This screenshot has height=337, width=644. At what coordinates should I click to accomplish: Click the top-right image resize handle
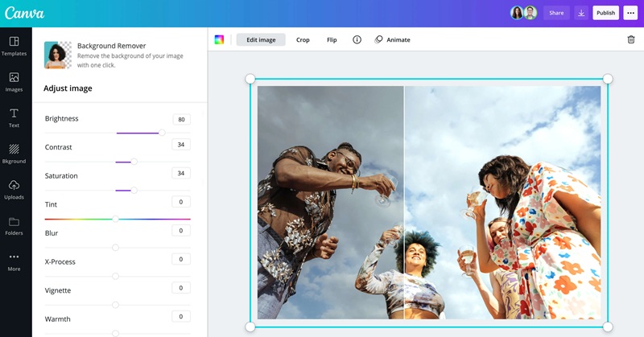point(608,79)
